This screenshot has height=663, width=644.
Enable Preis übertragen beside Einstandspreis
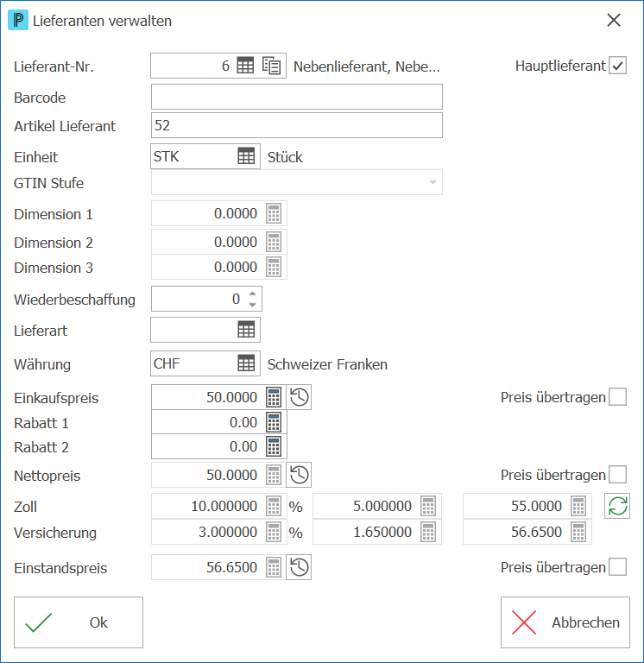tap(617, 567)
